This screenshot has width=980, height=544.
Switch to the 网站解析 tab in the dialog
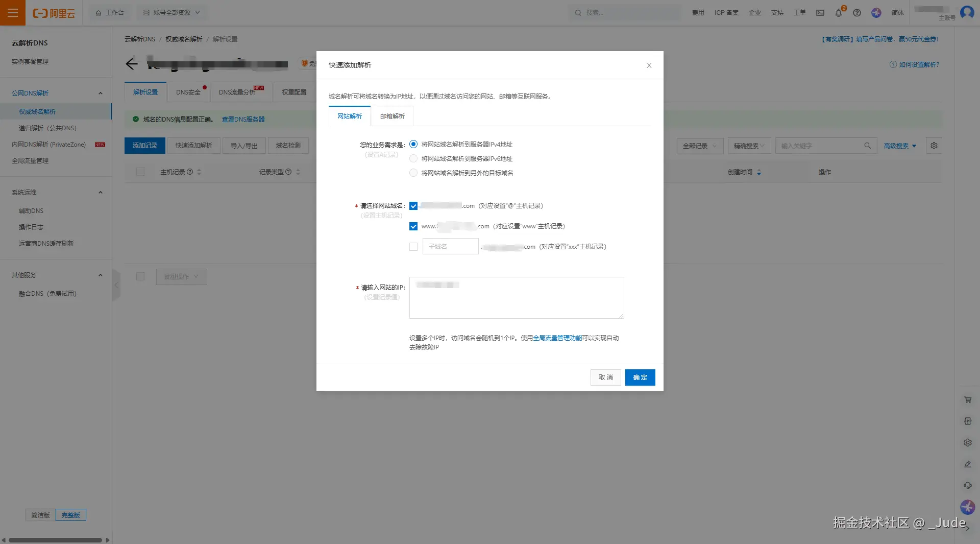point(350,116)
